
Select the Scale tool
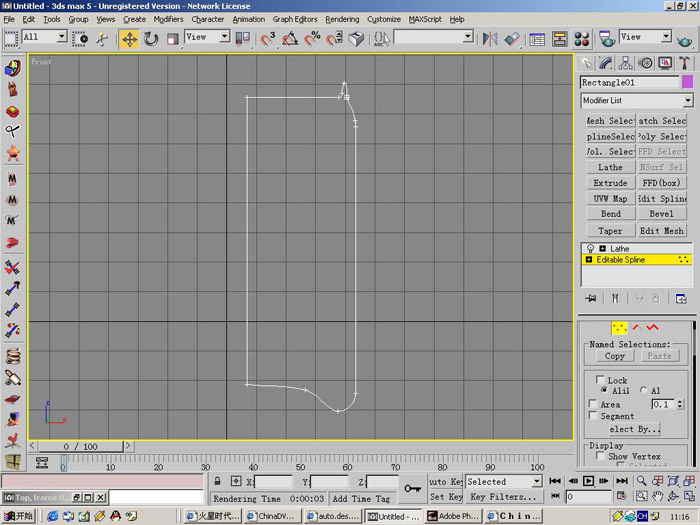(x=172, y=39)
